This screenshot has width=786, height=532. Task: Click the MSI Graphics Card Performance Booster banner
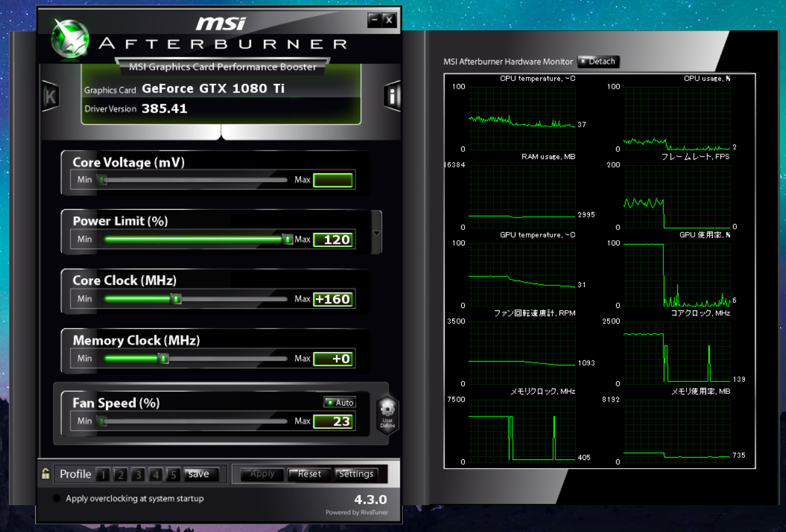[x=223, y=67]
